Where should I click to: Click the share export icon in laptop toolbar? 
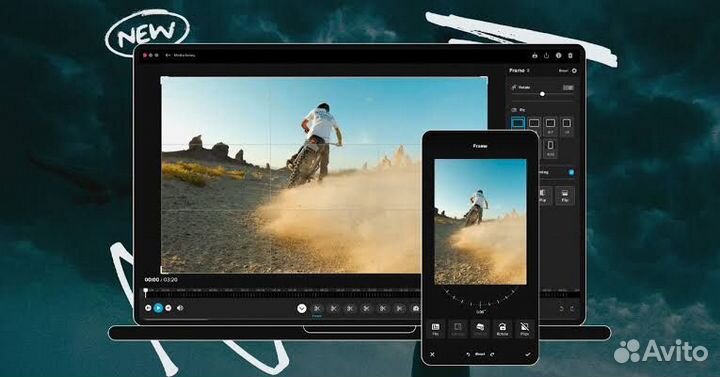(x=546, y=56)
